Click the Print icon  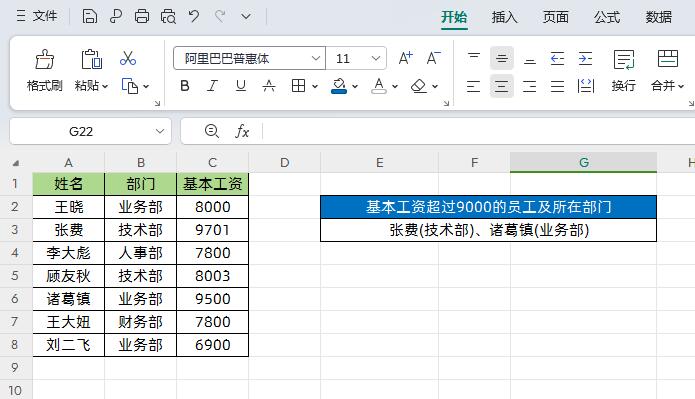click(142, 16)
